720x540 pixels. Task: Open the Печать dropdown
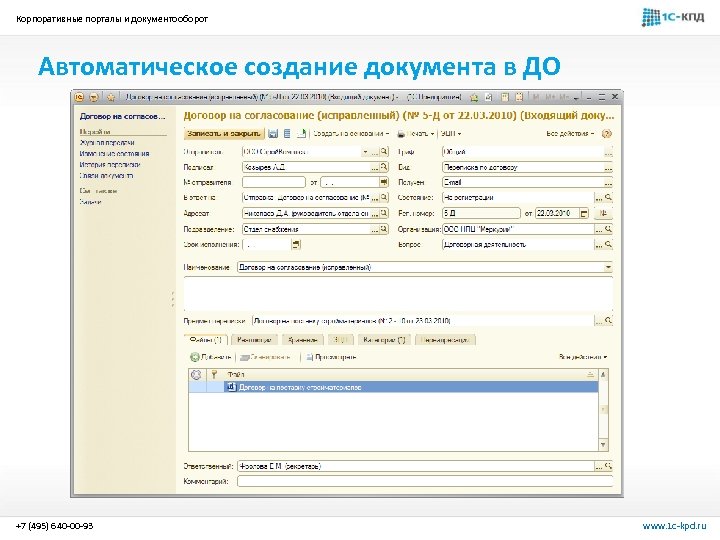coord(415,134)
